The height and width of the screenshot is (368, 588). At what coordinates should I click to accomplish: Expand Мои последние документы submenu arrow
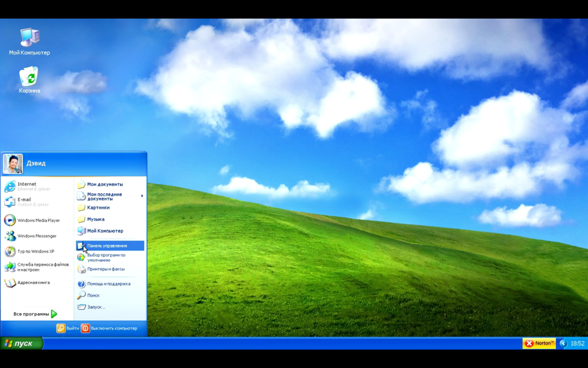coord(142,196)
